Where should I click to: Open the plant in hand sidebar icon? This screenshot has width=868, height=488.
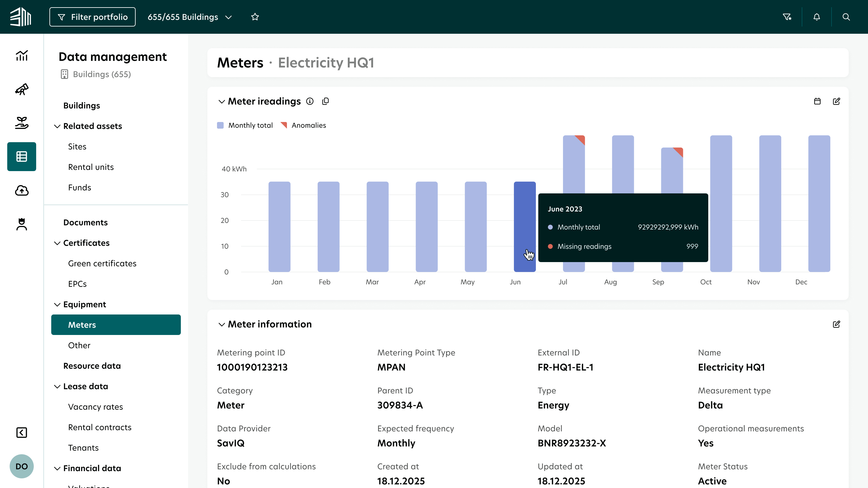[22, 123]
